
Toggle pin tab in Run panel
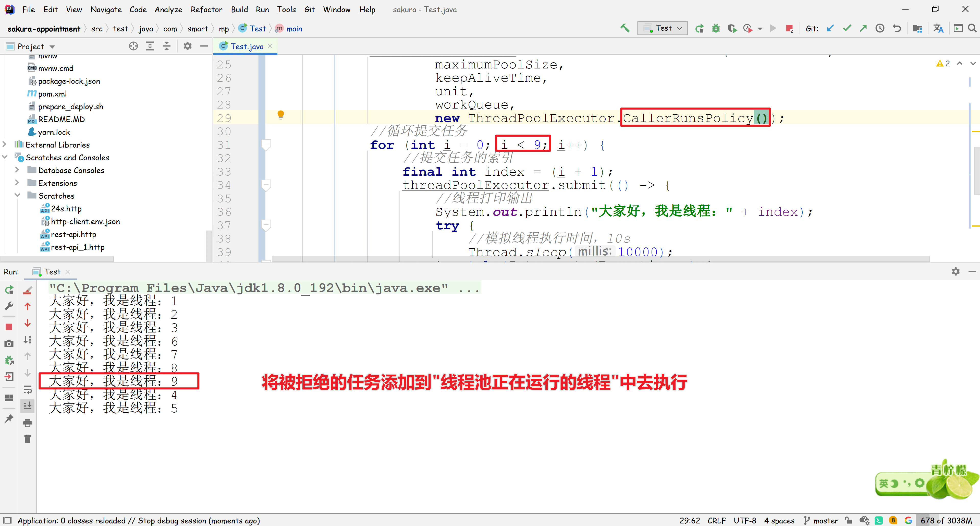pos(9,419)
